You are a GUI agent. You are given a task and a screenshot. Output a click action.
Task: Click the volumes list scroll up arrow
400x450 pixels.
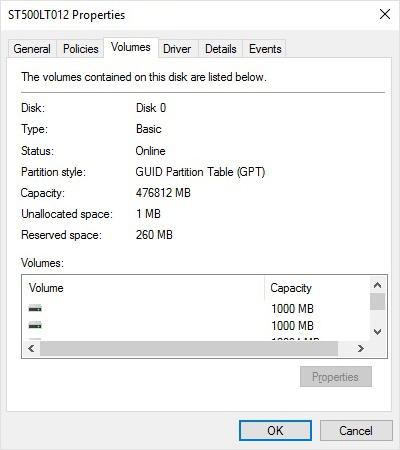click(x=377, y=285)
